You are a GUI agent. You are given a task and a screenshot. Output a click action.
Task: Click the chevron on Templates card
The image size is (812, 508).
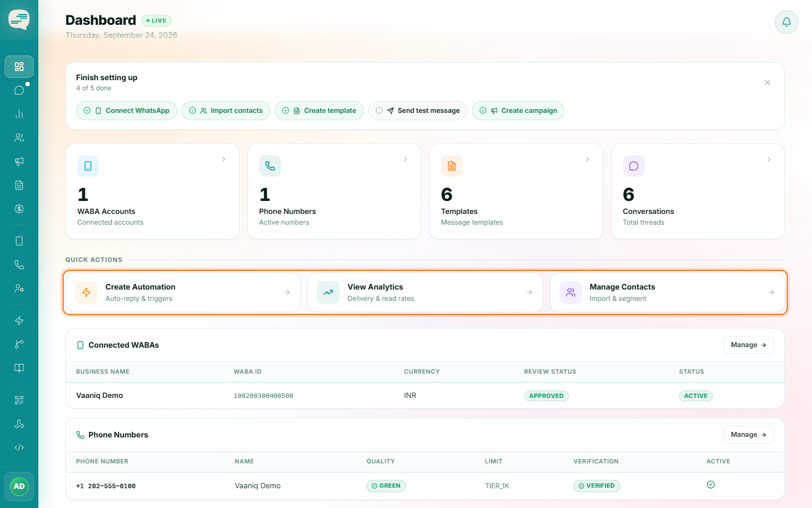click(588, 159)
